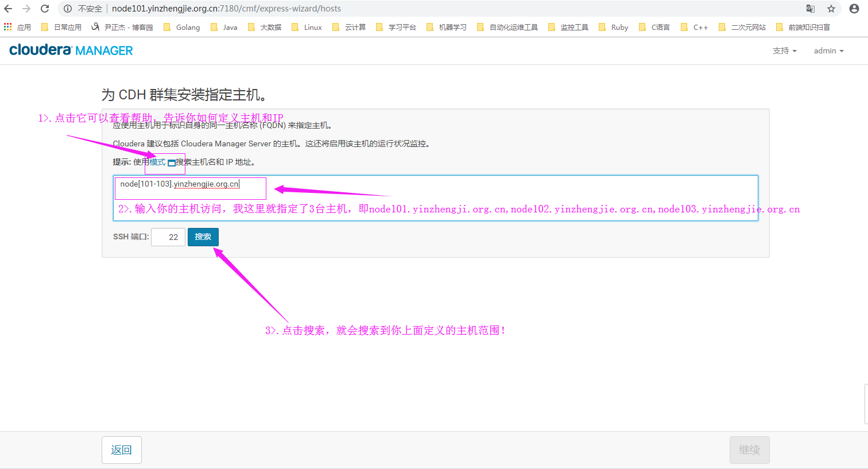This screenshot has width=868, height=469.
Task: Open the Linux bookmark folder
Action: click(307, 27)
